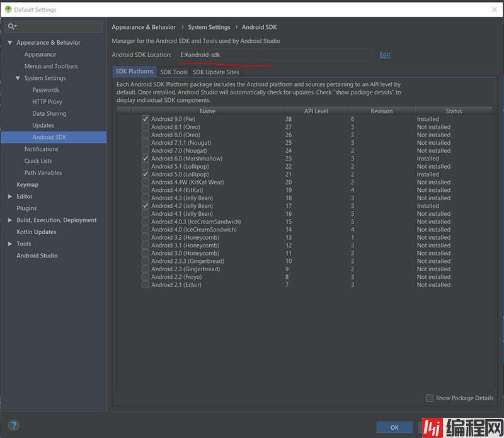504x438 pixels.
Task: Open Android Studio settings item
Action: tap(37, 255)
